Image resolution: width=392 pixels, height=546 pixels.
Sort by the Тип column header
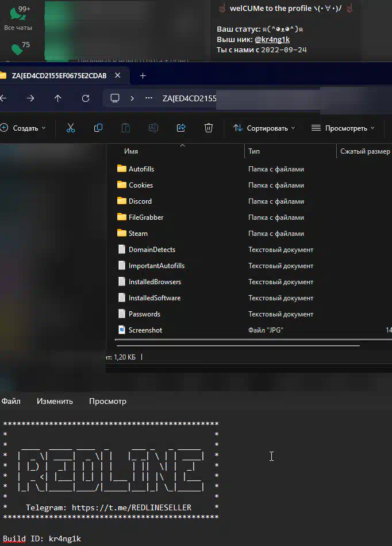[254, 151]
